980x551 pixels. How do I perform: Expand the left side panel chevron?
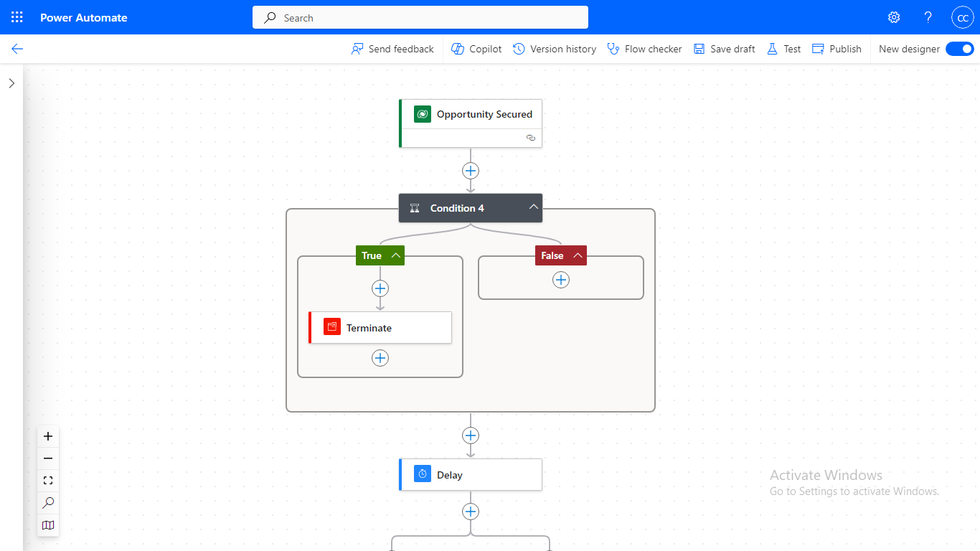(11, 83)
